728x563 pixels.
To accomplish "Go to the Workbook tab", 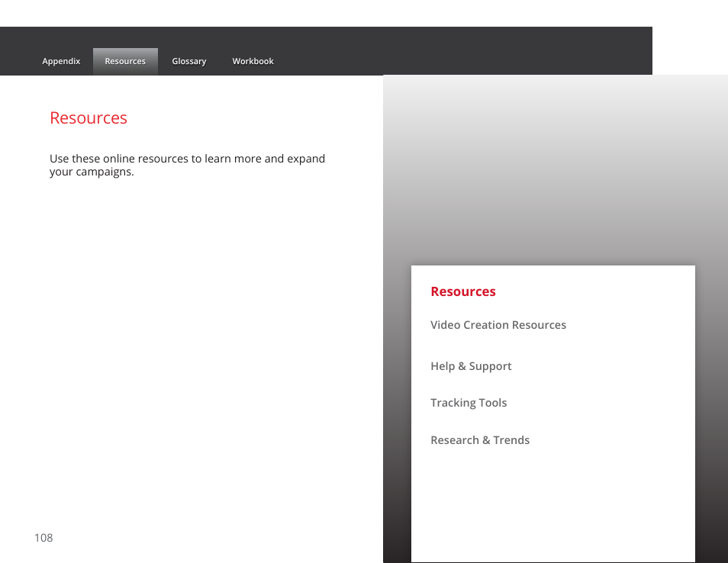I will click(x=253, y=61).
